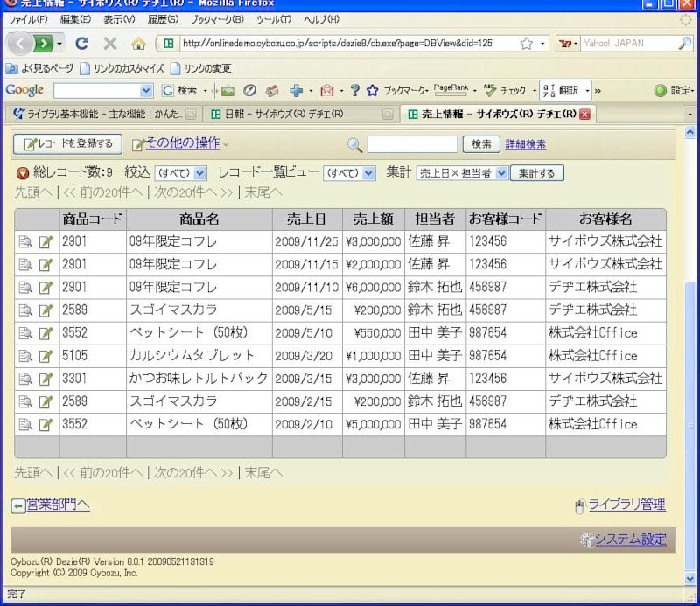Click the red total record count icon
The height and width of the screenshot is (606, 700).
tap(23, 173)
